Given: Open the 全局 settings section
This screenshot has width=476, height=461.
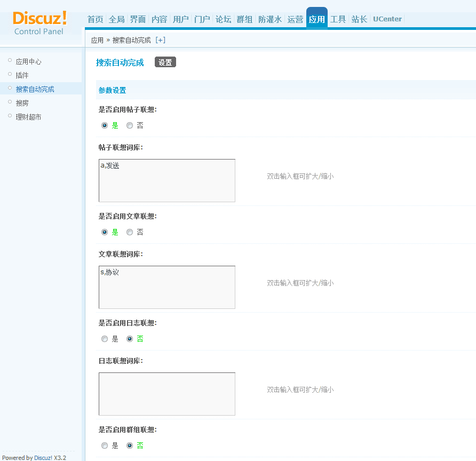Looking at the screenshot, I should pyautogui.click(x=116, y=19).
